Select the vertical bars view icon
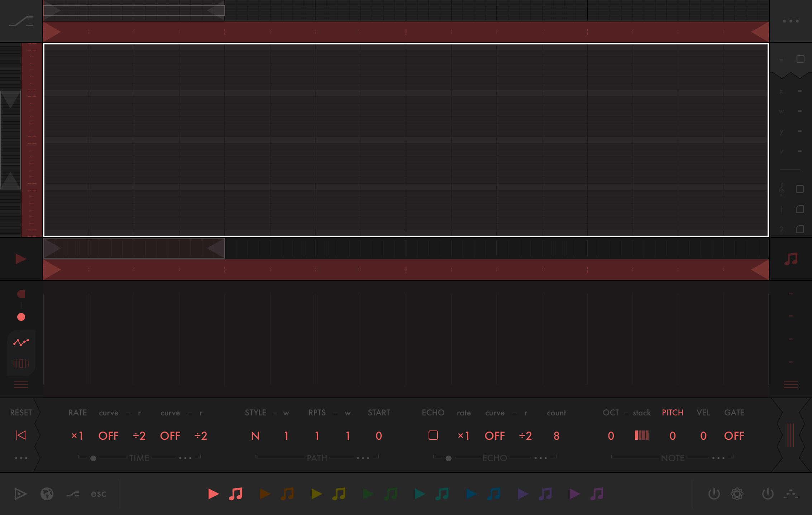The image size is (812, 515). tap(21, 364)
